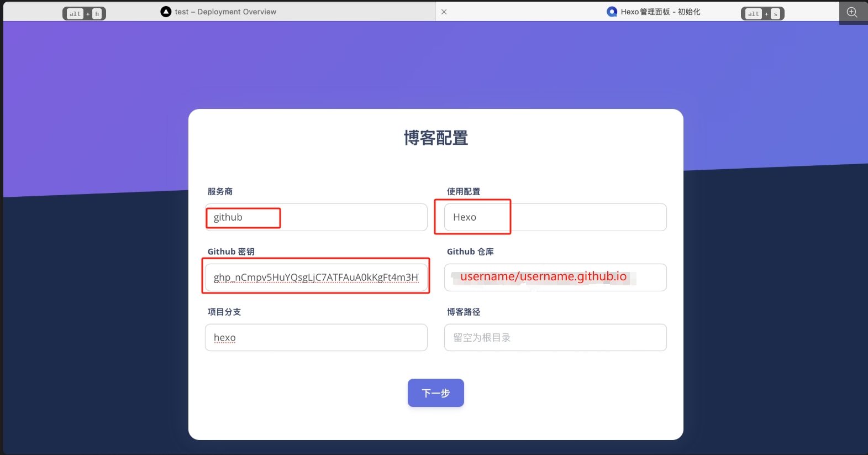Click the Hexo panel favicon on the tab
Viewport: 868px width, 455px height.
click(x=612, y=12)
